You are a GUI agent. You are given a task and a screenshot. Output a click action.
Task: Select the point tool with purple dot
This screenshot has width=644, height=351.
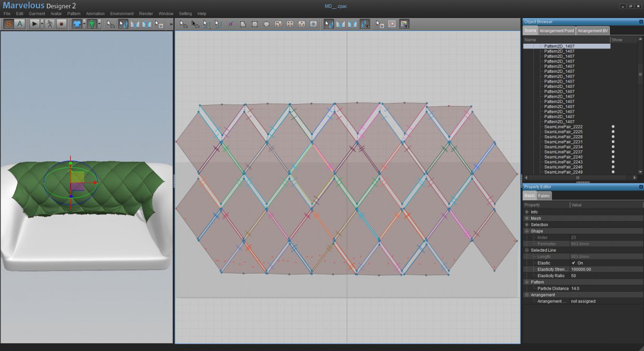pyautogui.click(x=231, y=24)
